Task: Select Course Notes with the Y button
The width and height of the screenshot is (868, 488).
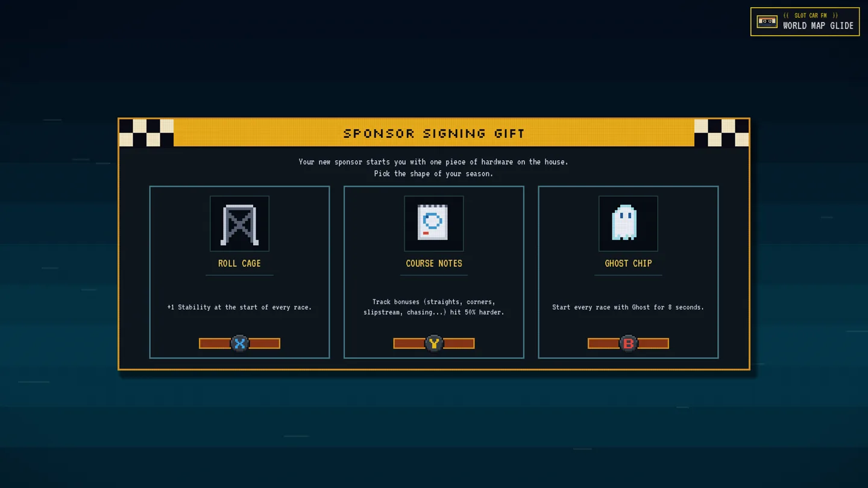Action: pos(434,343)
